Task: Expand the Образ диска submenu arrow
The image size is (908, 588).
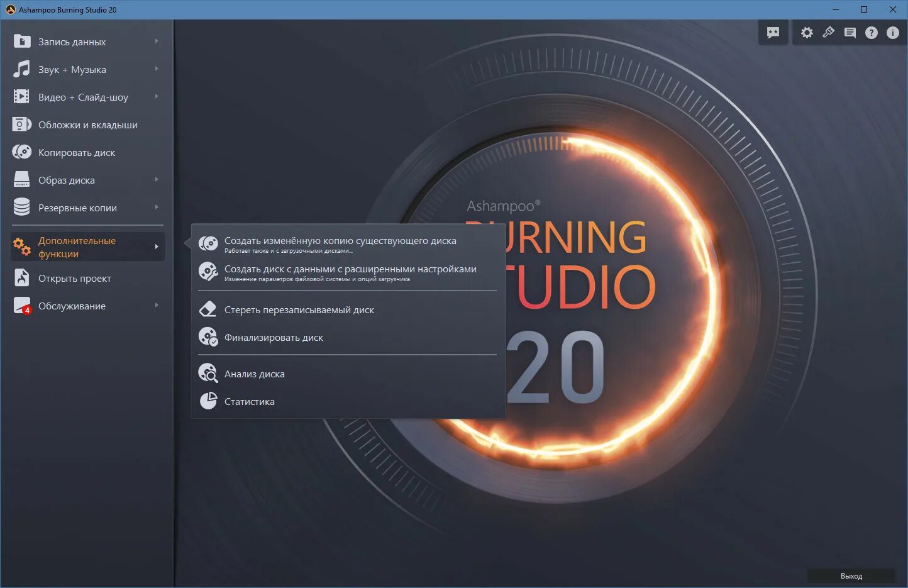Action: (x=157, y=180)
